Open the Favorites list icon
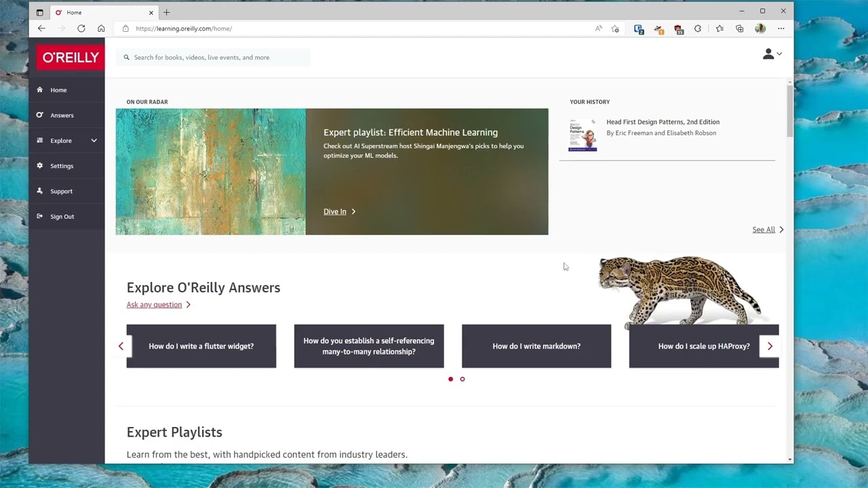868x488 pixels. click(x=719, y=28)
